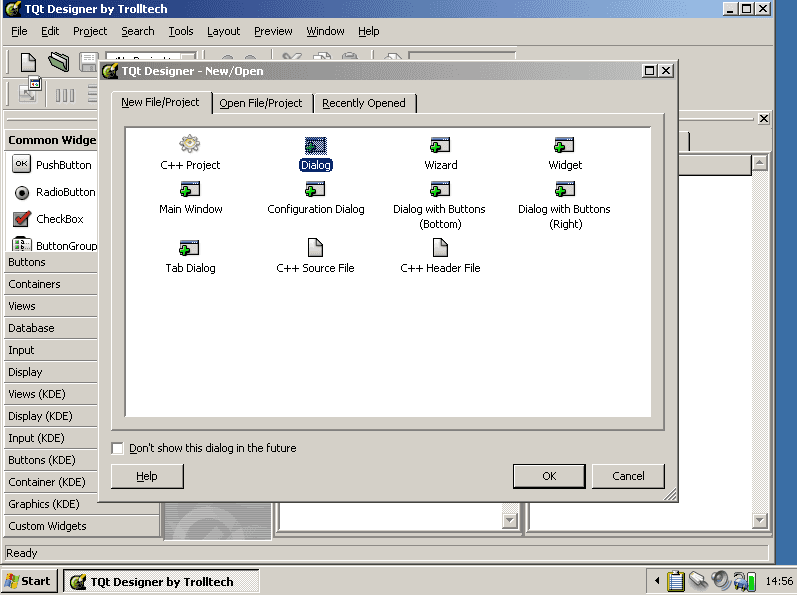This screenshot has height=595, width=797.
Task: Open the Window menu
Action: pyautogui.click(x=325, y=32)
